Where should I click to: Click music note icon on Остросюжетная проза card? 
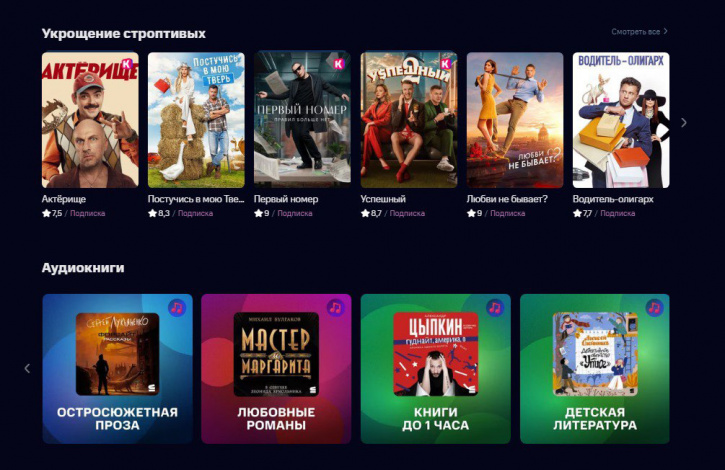pyautogui.click(x=177, y=308)
